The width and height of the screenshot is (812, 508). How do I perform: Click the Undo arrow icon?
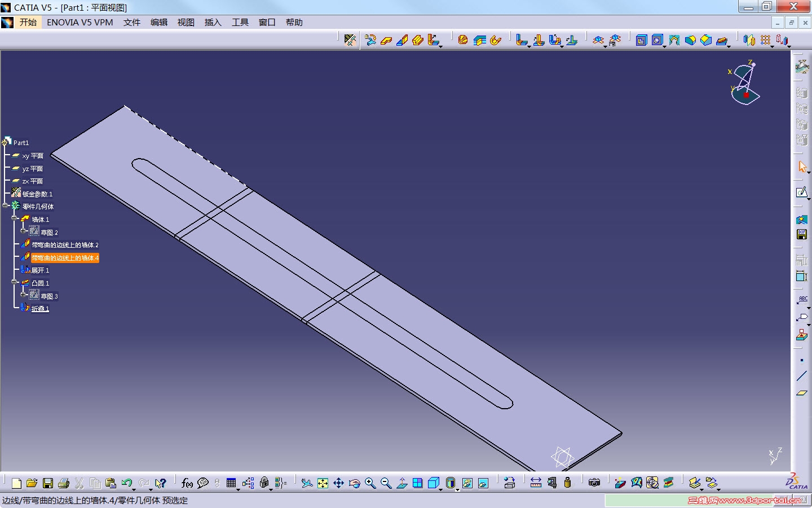[126, 483]
